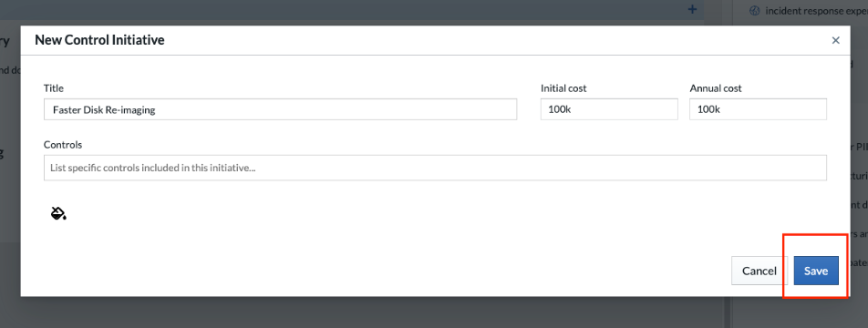Click the globe icon beside incident response
The width and height of the screenshot is (868, 328).
click(x=755, y=11)
